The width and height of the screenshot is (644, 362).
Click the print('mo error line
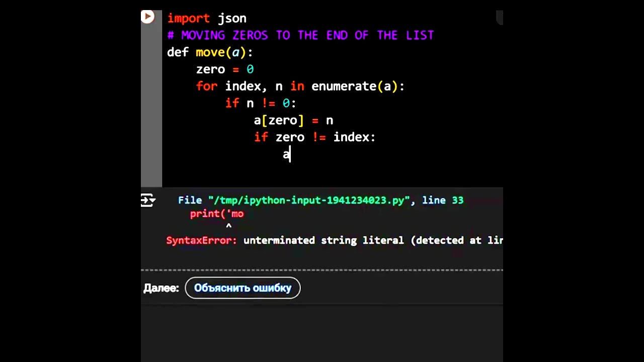coord(217,214)
